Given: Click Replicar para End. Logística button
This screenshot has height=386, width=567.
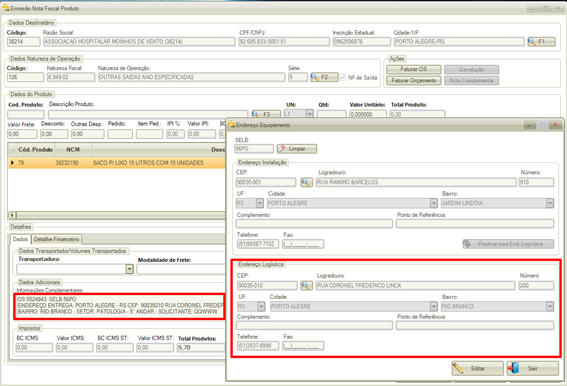Looking at the screenshot, I should click(508, 244).
